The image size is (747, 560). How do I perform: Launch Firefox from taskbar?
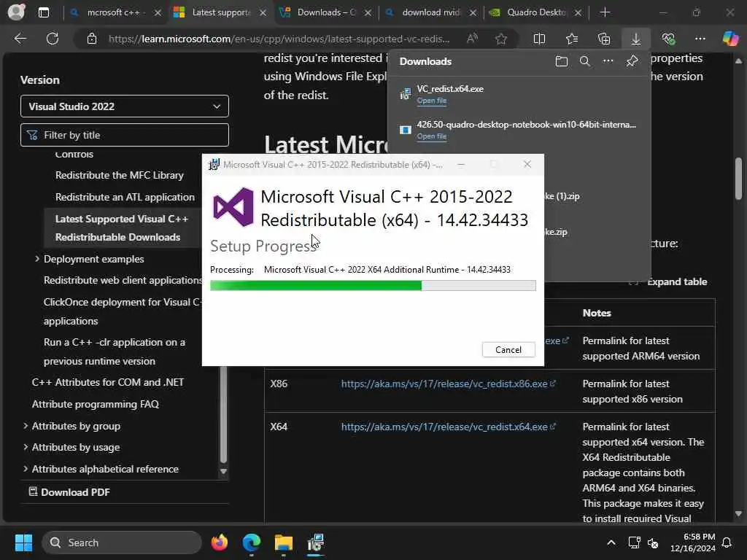pos(219,542)
